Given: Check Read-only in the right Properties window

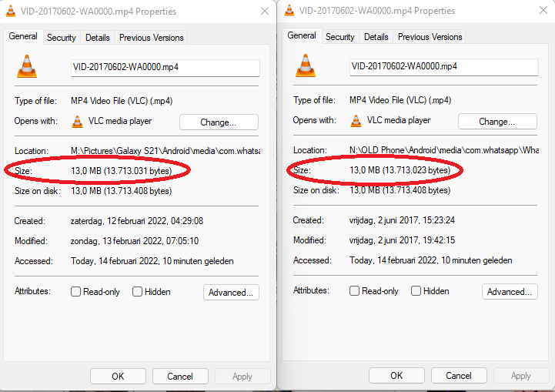Looking at the screenshot, I should tap(355, 292).
